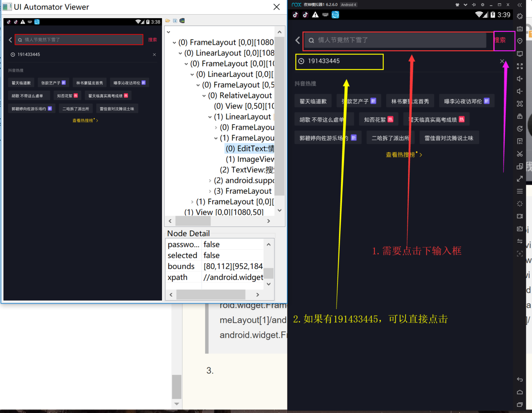The height and width of the screenshot is (413, 532).
Task: Click the screenshot capture icon in Nox sidebar
Action: click(x=520, y=104)
